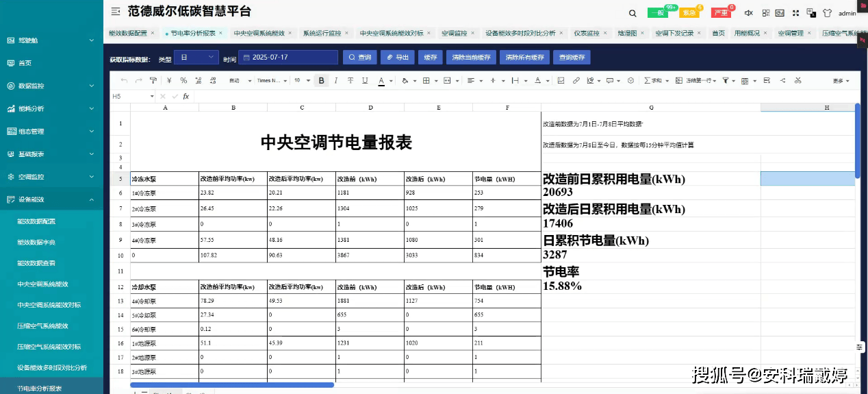Image resolution: width=868 pixels, height=394 pixels.
Task: Click the fx insert function icon
Action: (186, 97)
